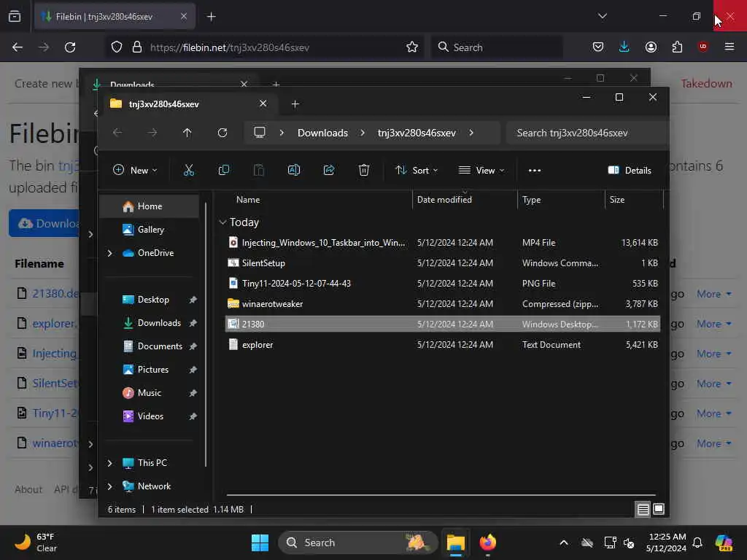Go up one folder level
The width and height of the screenshot is (747, 560).
pyautogui.click(x=187, y=133)
